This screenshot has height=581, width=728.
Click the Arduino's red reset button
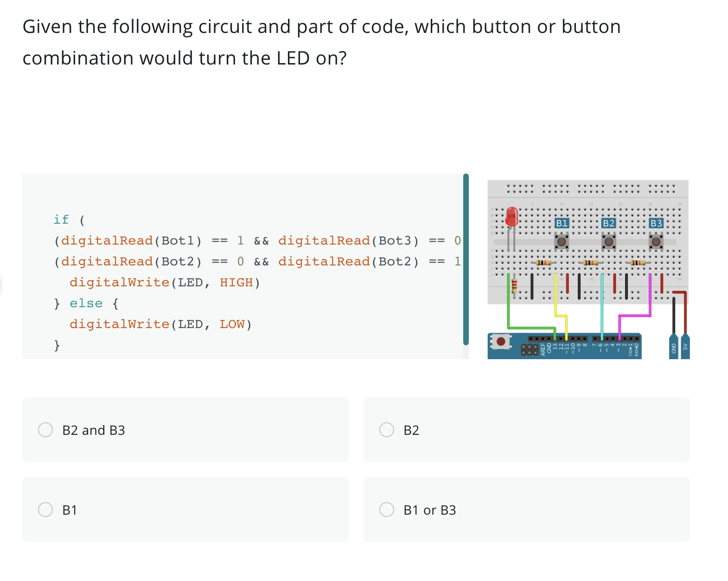click(501, 342)
